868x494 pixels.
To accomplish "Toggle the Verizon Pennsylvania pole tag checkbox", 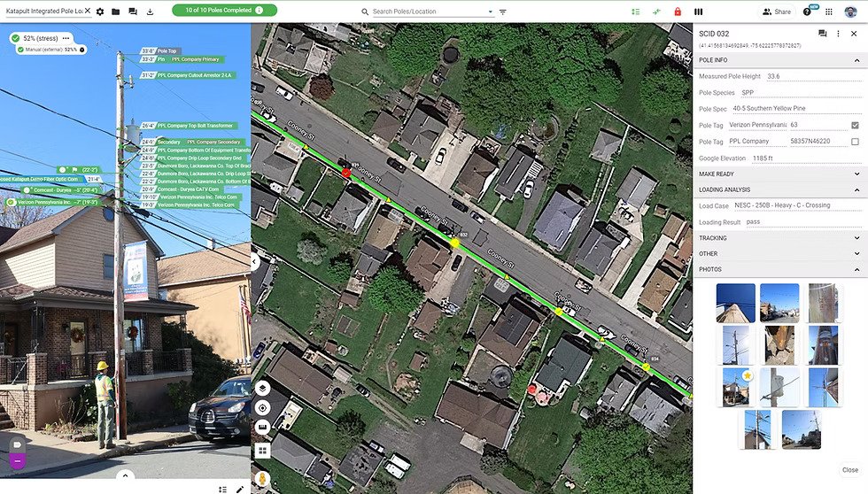I will [x=855, y=125].
